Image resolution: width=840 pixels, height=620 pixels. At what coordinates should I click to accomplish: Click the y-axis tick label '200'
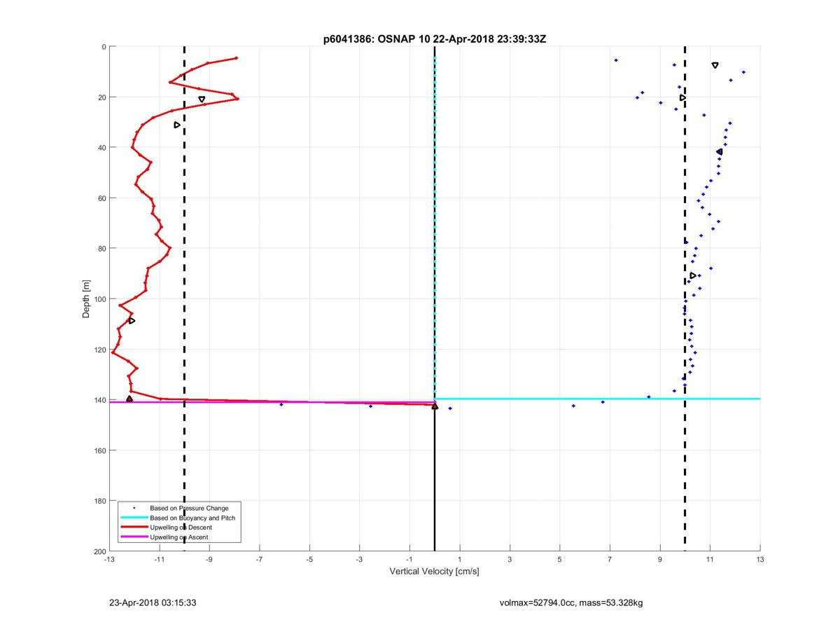click(x=99, y=551)
